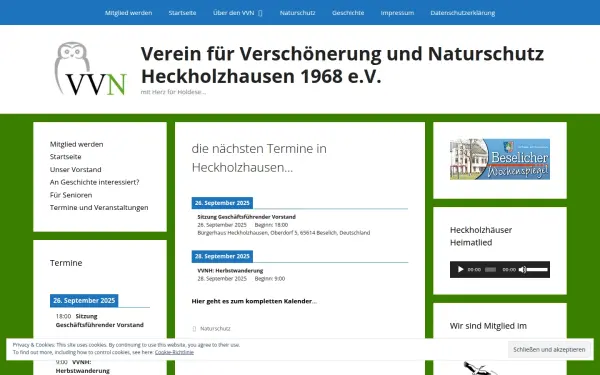This screenshot has width=600, height=375.
Task: Open sidebar event 9:00 VVNH: Herbstwanderung
Action: pyautogui.click(x=83, y=366)
